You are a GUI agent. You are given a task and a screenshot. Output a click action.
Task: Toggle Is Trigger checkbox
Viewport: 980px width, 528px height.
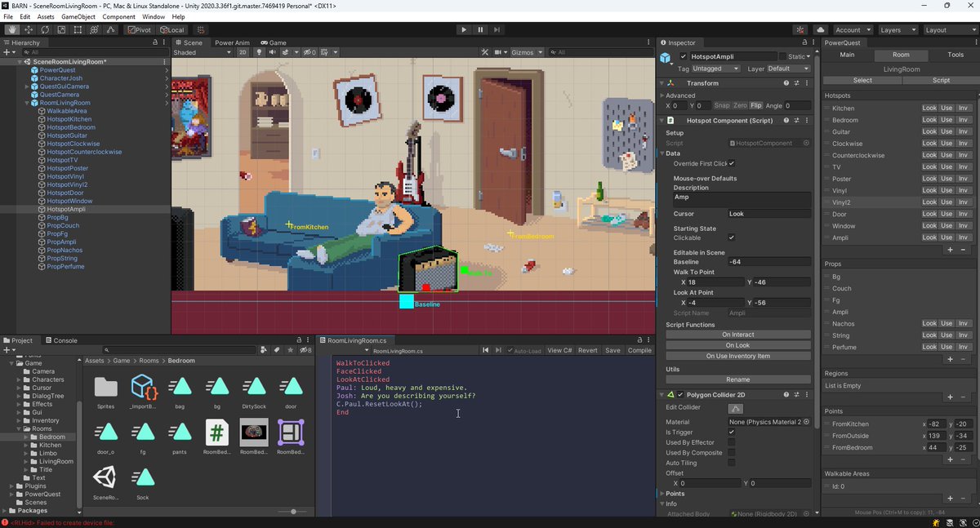pos(732,432)
